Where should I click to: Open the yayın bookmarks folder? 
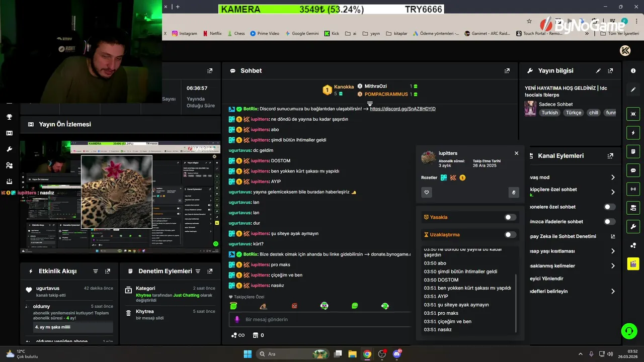(x=371, y=34)
